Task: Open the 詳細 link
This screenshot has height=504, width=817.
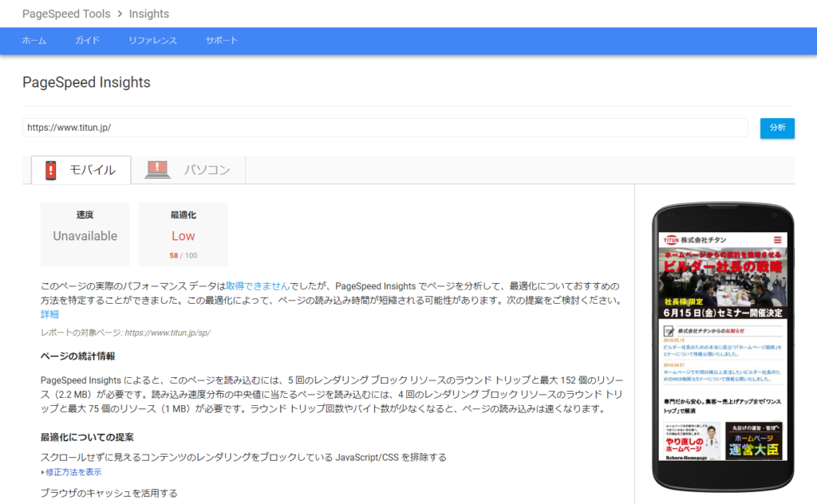Action: [49, 314]
